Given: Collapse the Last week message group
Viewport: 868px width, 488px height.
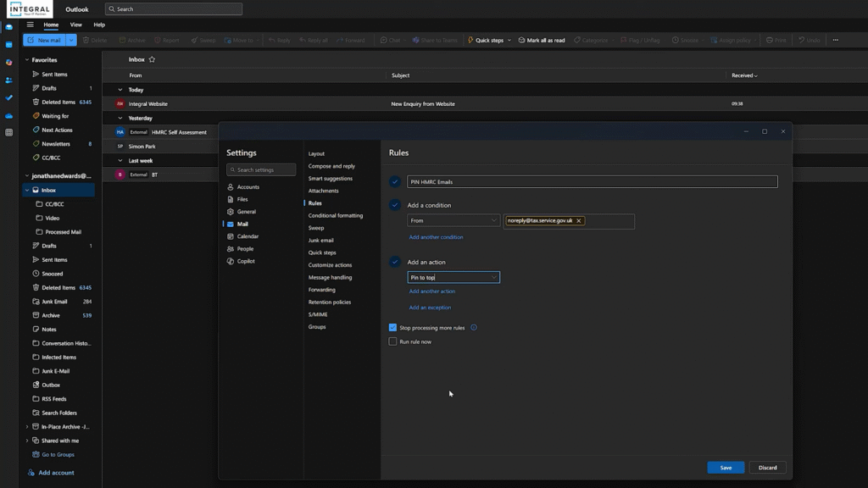Looking at the screenshot, I should (120, 160).
